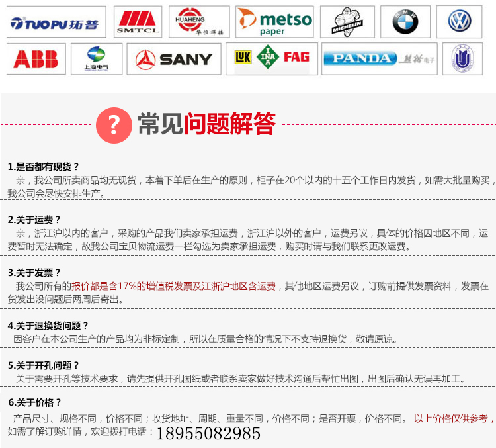The width and height of the screenshot is (496, 448).
Task: Click the TUOPU 拓普 logo
Action: (56, 22)
